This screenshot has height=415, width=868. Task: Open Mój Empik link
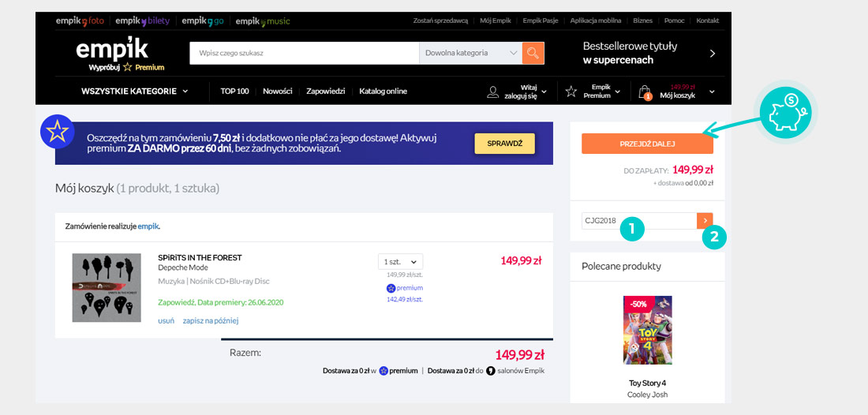[495, 21]
